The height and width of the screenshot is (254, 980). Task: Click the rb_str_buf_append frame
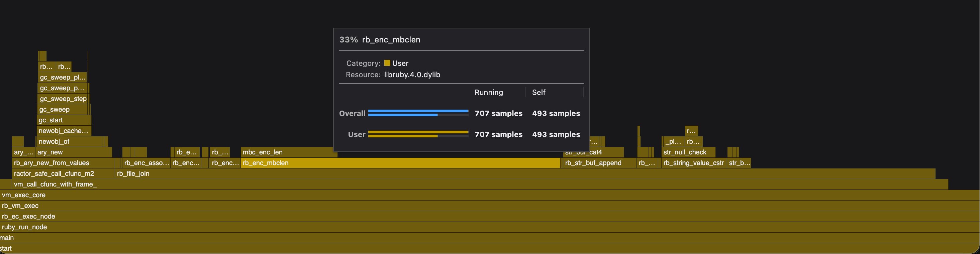click(x=600, y=163)
